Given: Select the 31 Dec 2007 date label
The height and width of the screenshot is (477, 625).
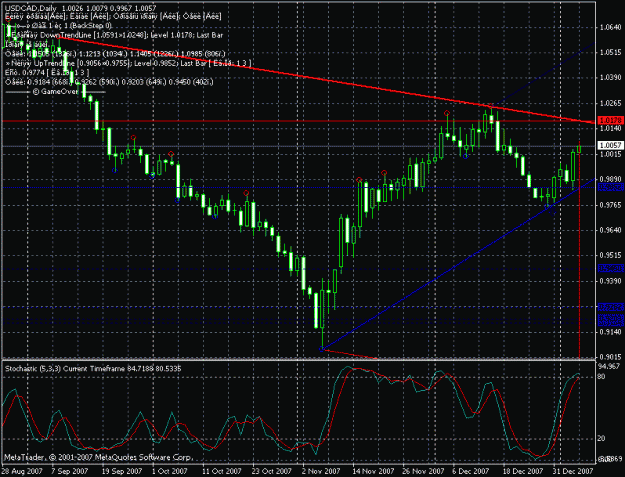Looking at the screenshot, I should click(573, 471).
